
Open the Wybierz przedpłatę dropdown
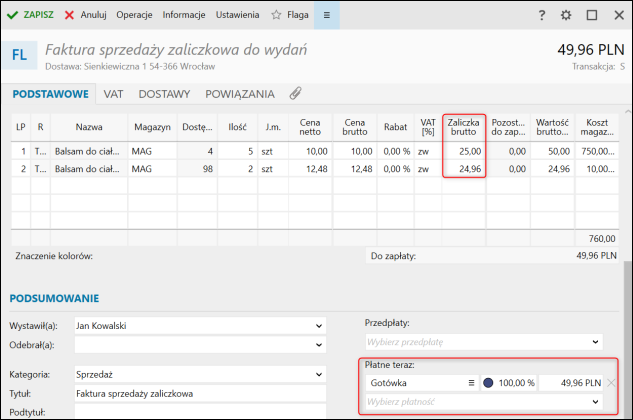pyautogui.click(x=597, y=342)
